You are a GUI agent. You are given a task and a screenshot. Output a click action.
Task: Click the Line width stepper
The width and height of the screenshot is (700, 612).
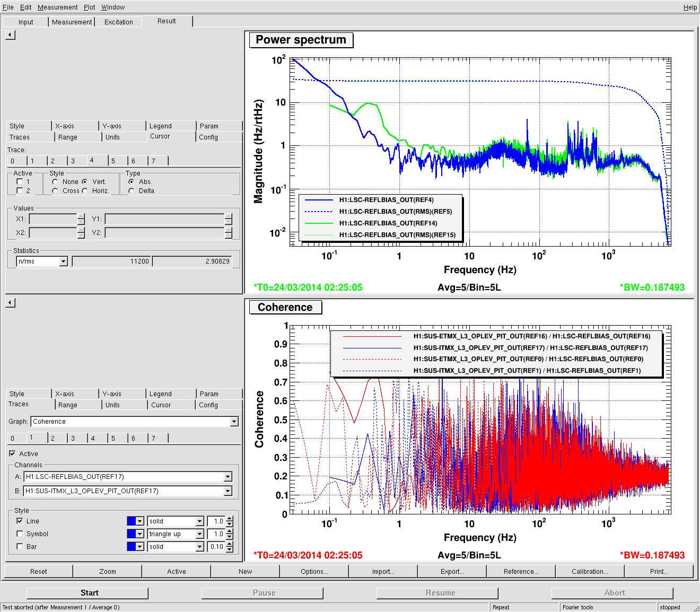[230, 521]
